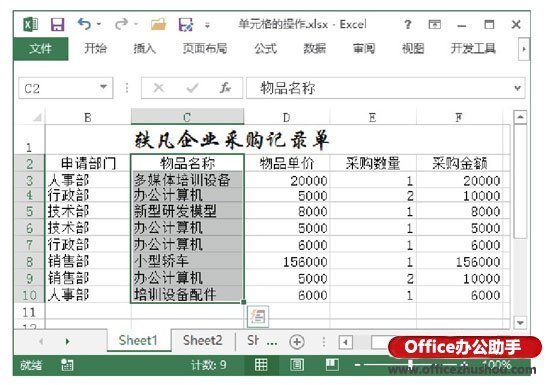The height and width of the screenshot is (385, 550).
Task: Cancel formula bar entry X icon
Action: click(159, 88)
